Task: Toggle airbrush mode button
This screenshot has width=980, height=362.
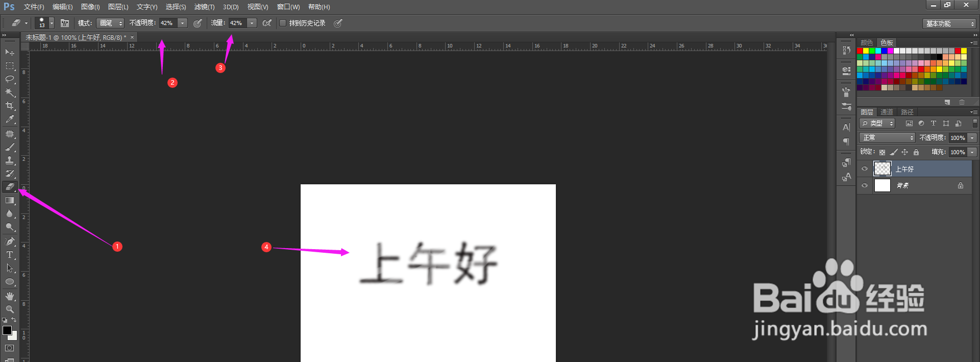Action: pyautogui.click(x=267, y=23)
